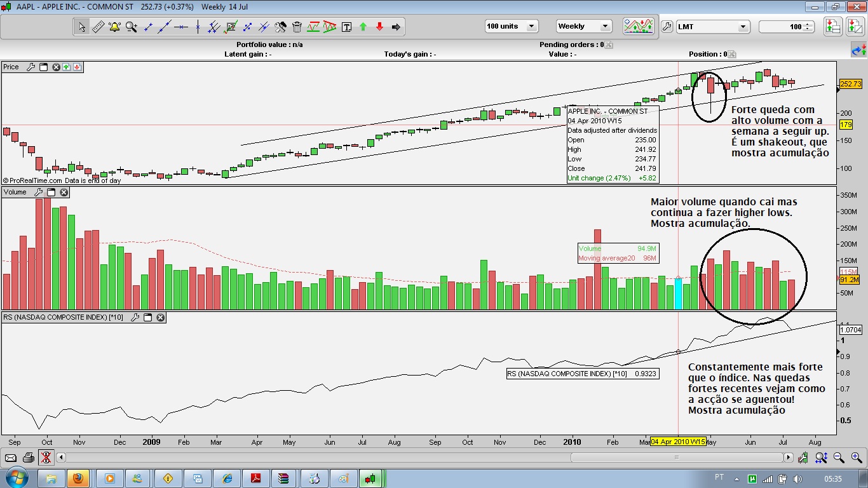Open order settings wrench beside LMT
The image size is (868, 488).
(x=667, y=27)
